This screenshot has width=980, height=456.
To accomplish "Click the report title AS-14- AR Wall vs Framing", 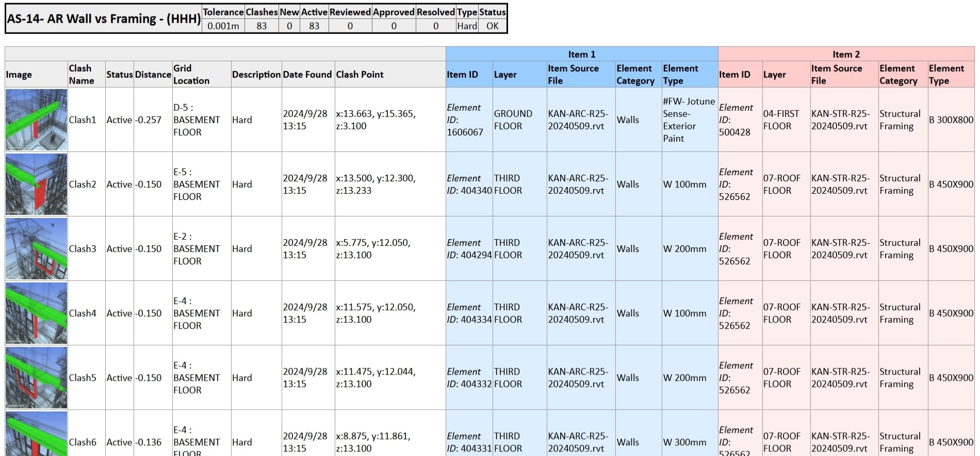I will 104,19.
